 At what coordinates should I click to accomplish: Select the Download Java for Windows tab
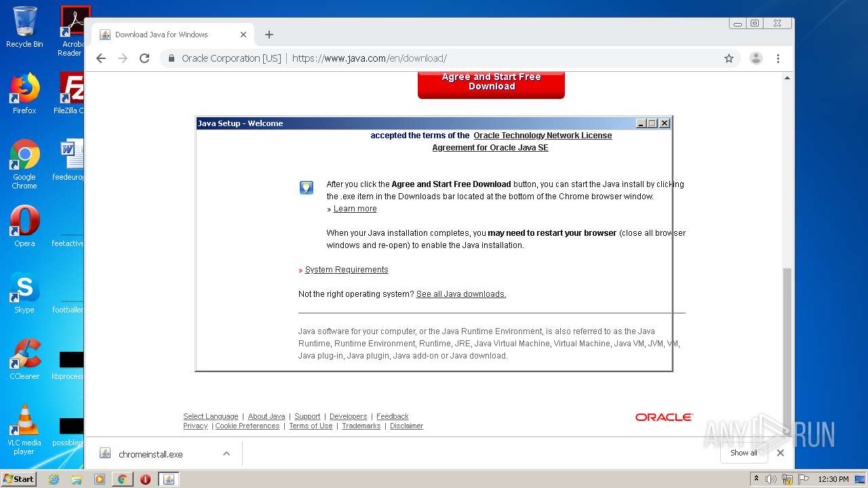(x=173, y=35)
